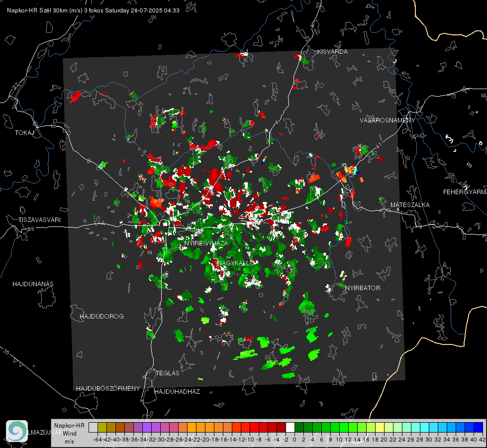The width and height of the screenshot is (487, 448).
Task: Click the NAGYKÁLLÓ town label
Action: [235, 263]
